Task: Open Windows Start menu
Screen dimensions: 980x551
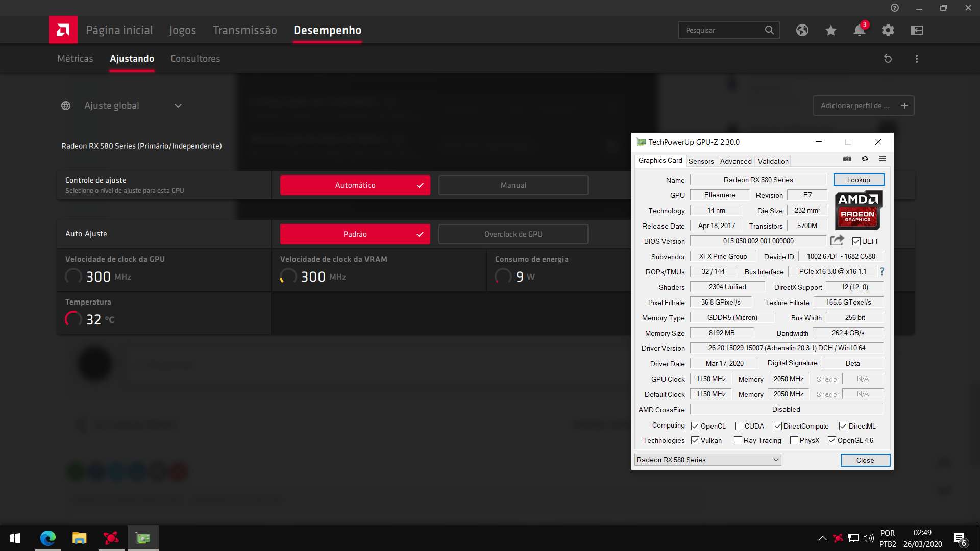Action: (x=15, y=538)
